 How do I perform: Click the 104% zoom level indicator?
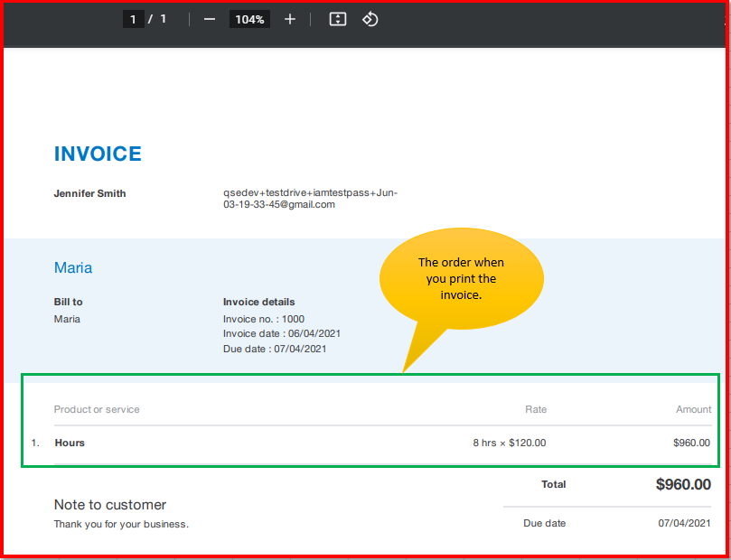(249, 18)
